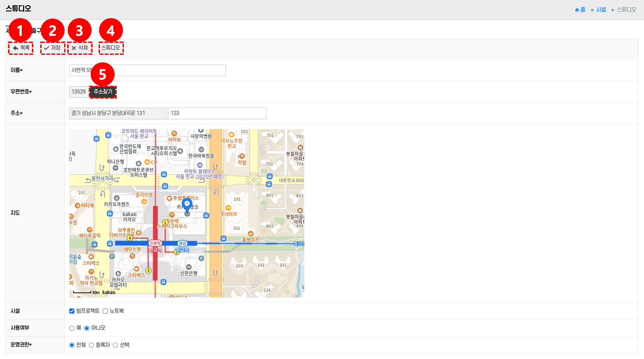Click the home icon in breadcrumb

pos(577,10)
